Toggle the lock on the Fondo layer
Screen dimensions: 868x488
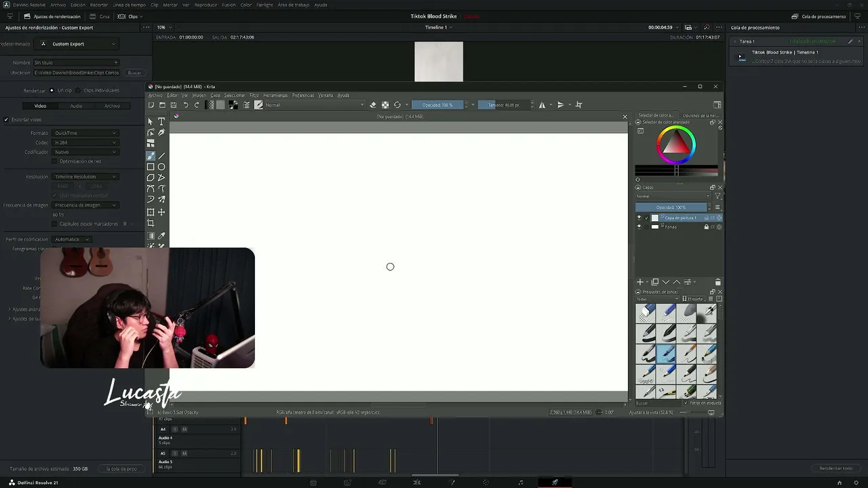click(x=706, y=227)
